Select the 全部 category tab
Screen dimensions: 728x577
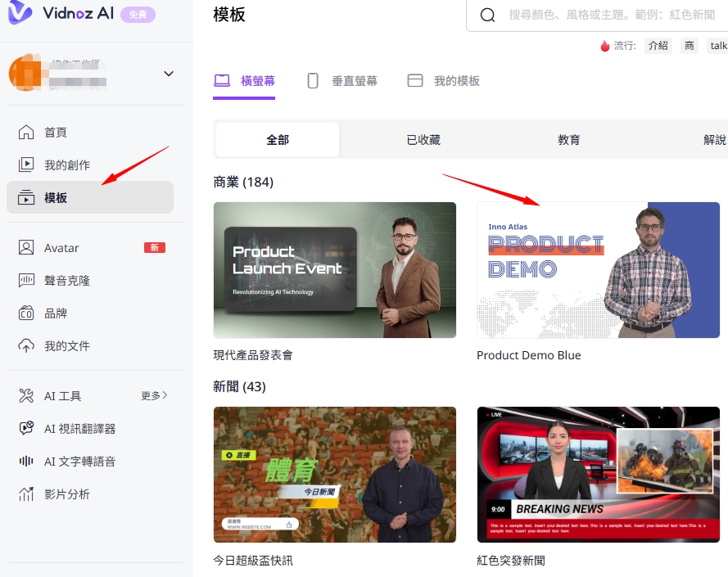(278, 139)
